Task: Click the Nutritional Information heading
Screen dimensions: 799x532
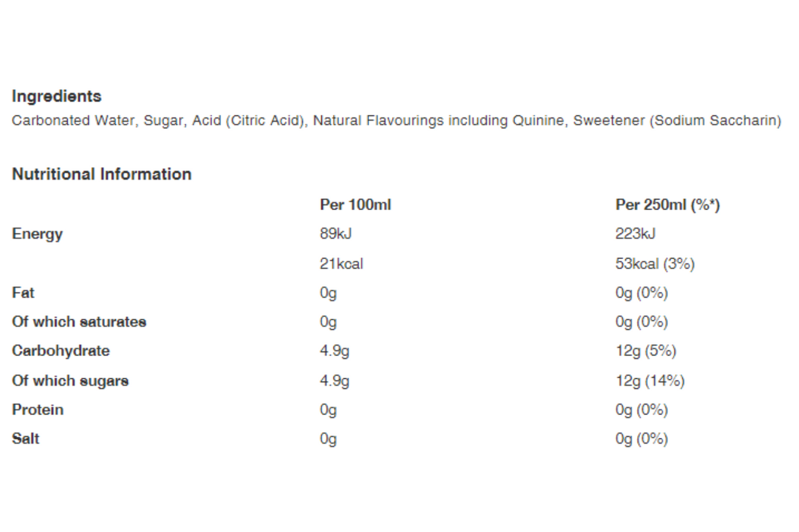Action: (102, 174)
